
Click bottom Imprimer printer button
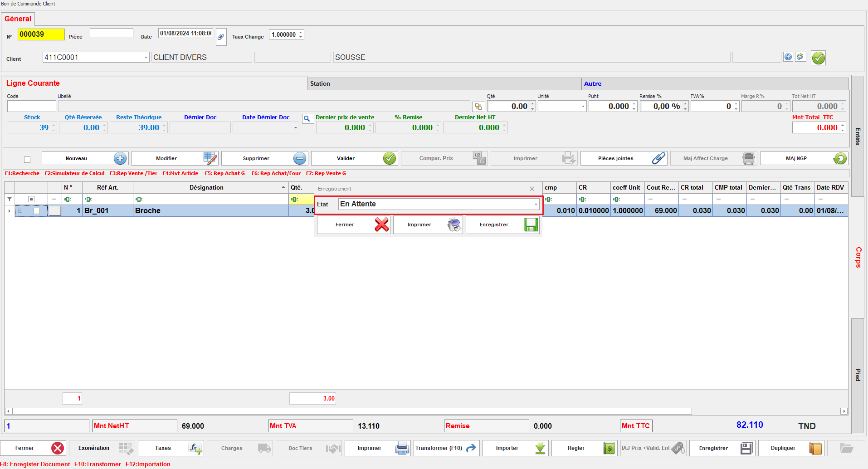tap(378, 448)
